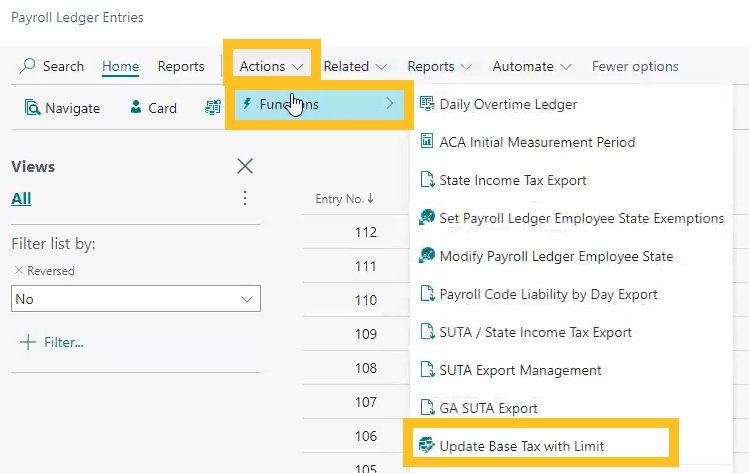
Task: Click Set Payroll Ledger Employee State Exemptions icon
Action: [427, 218]
